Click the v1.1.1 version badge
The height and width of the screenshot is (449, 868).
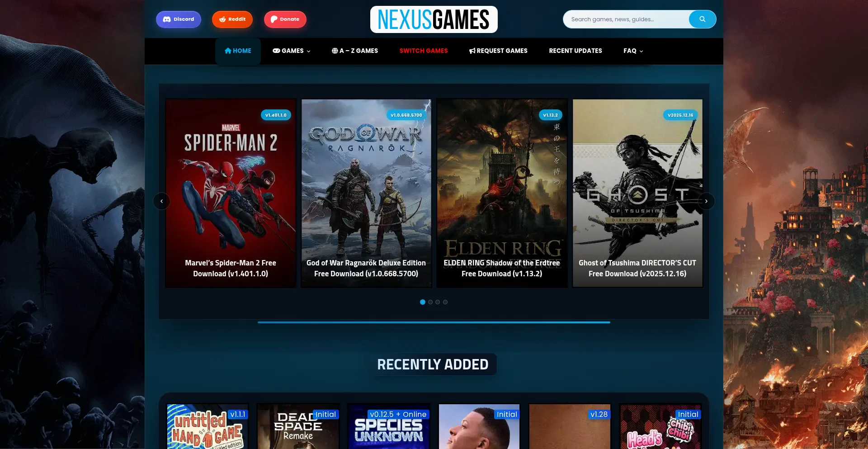coord(238,414)
